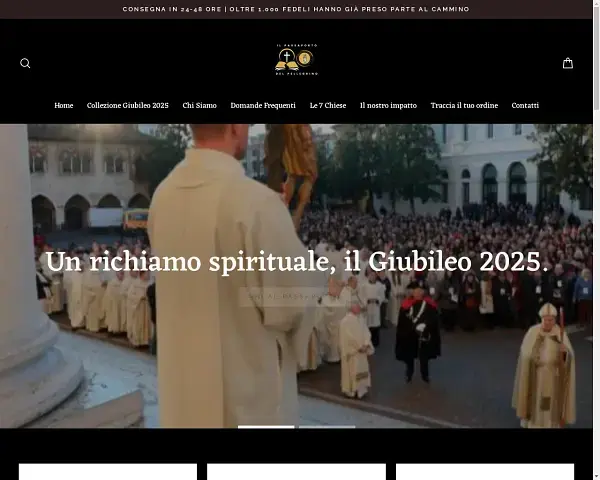The image size is (600, 480).
Task: Open Il nostro impatto page
Action: (389, 105)
